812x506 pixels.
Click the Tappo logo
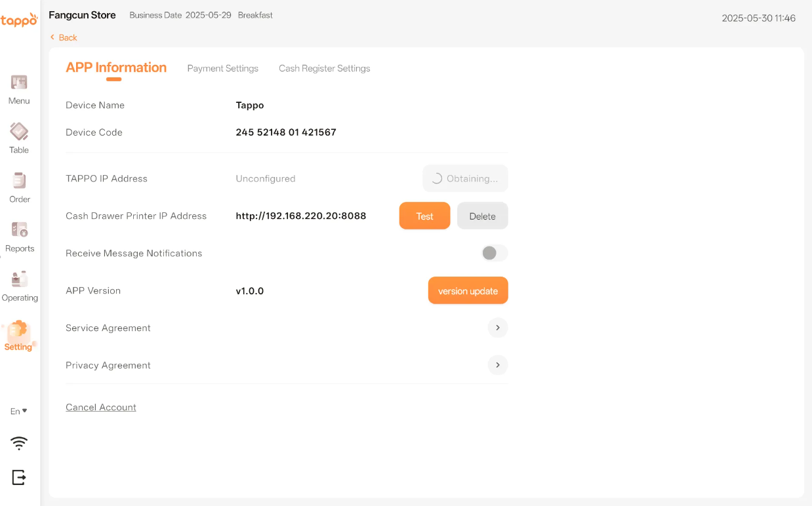click(x=19, y=20)
